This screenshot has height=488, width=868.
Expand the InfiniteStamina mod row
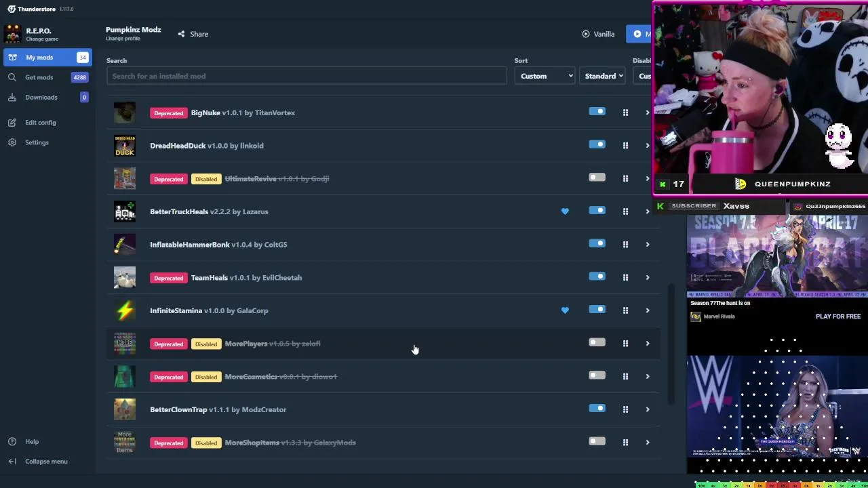tap(647, 310)
